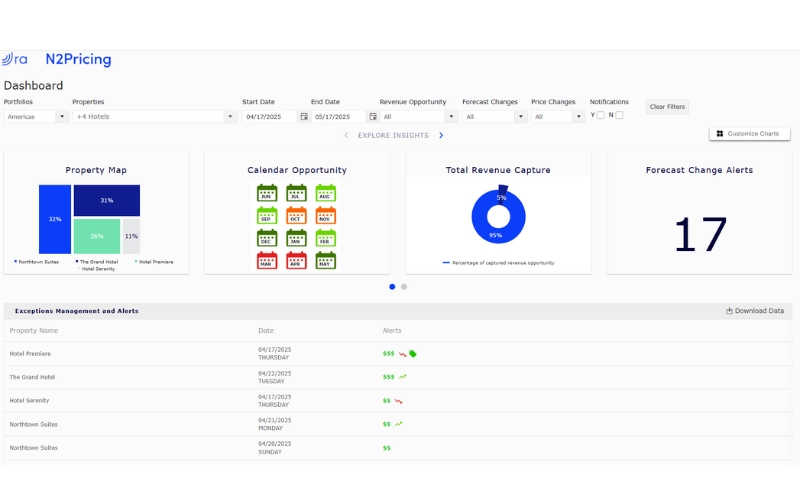Go to next Explore Insights page arrow

click(x=441, y=135)
